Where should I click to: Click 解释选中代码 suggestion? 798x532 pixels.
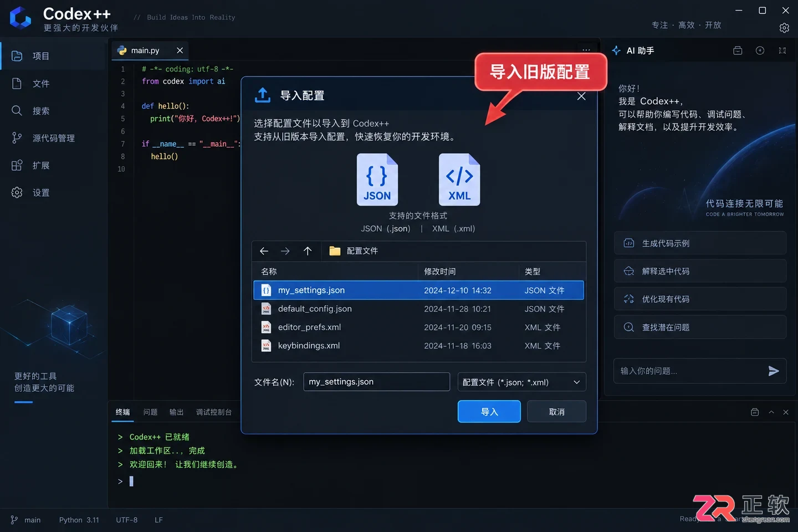[700, 271]
